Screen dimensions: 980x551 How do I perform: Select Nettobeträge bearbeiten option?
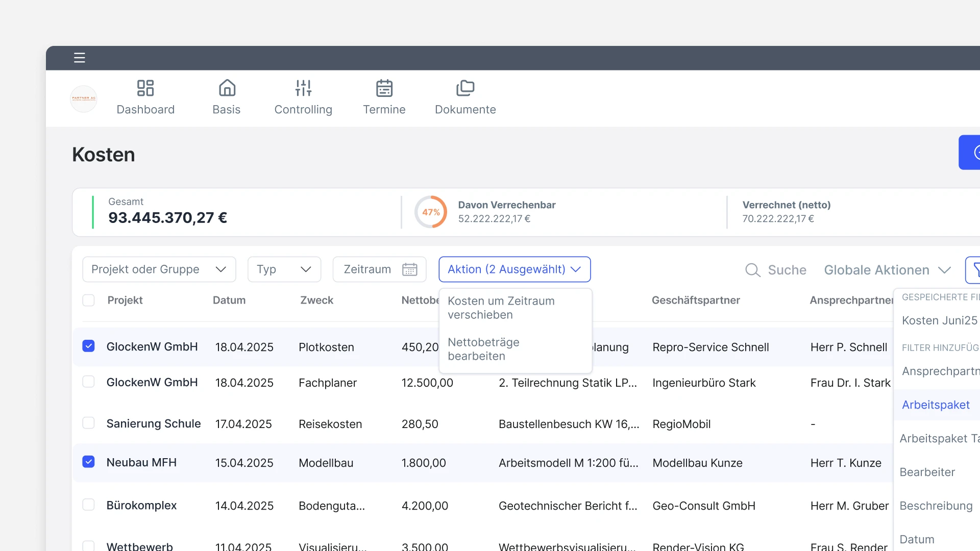click(x=483, y=349)
